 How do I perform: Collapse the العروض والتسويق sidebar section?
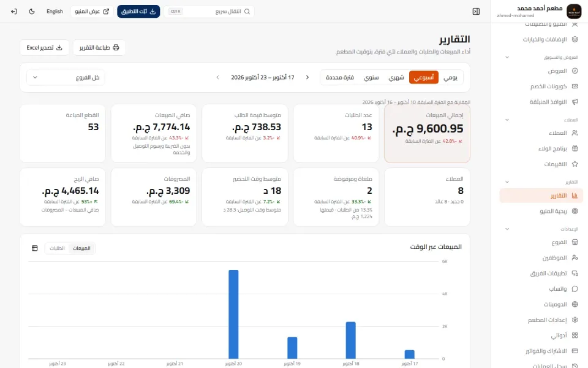point(507,58)
